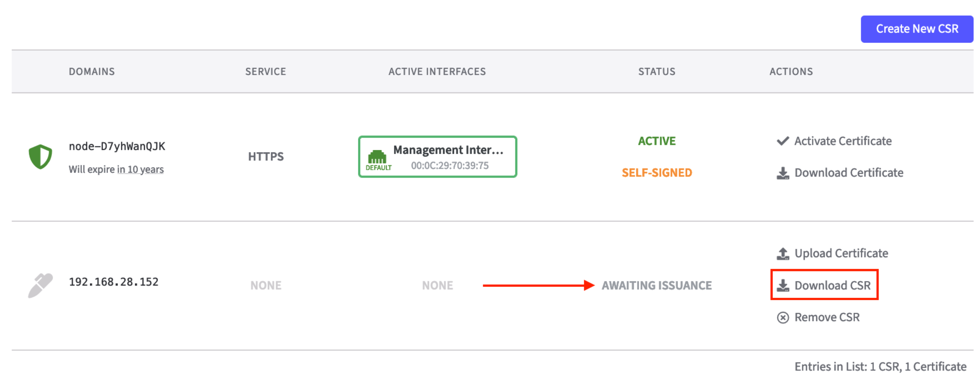Image resolution: width=980 pixels, height=390 pixels.
Task: Click the Remove CSR circled-X icon
Action: [x=782, y=317]
